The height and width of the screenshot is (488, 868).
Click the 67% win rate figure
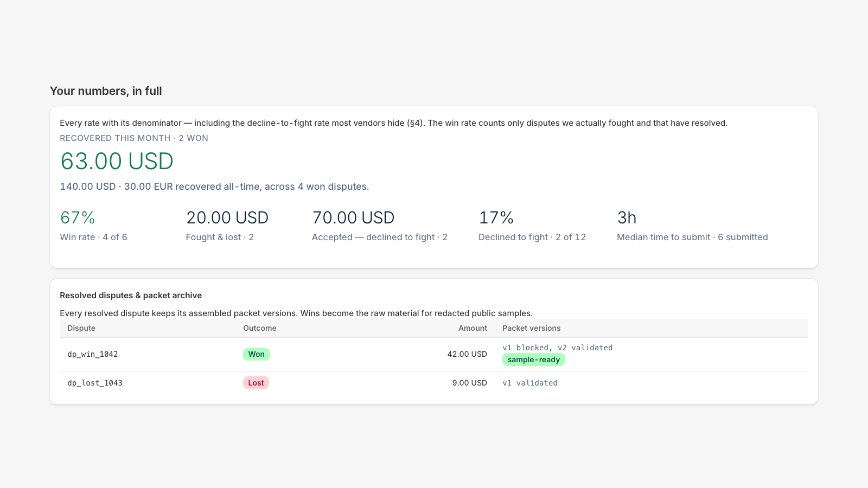point(78,218)
